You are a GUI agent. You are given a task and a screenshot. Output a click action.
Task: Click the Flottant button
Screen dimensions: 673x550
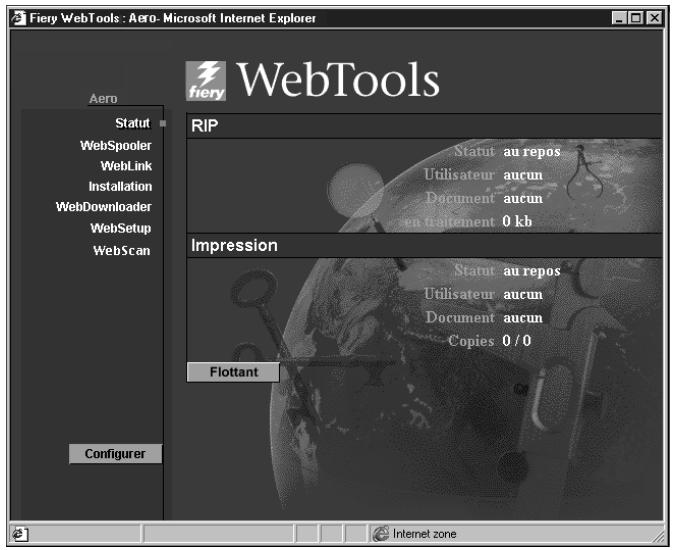[233, 372]
